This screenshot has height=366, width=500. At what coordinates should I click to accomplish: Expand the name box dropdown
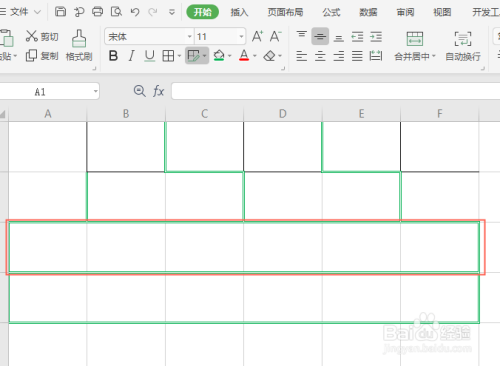(x=96, y=91)
